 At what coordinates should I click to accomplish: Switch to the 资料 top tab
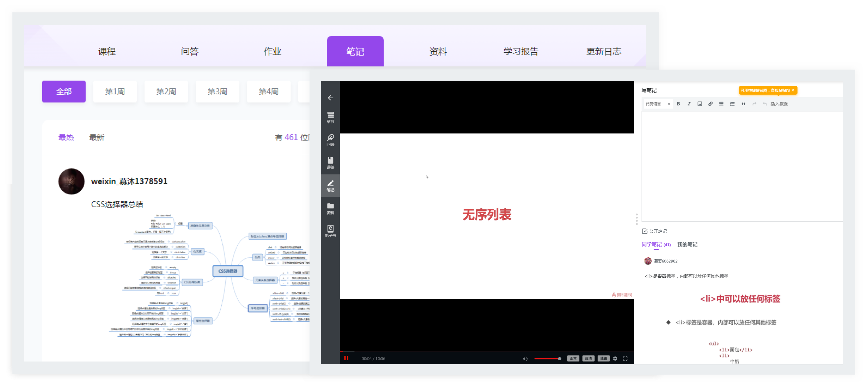point(438,51)
